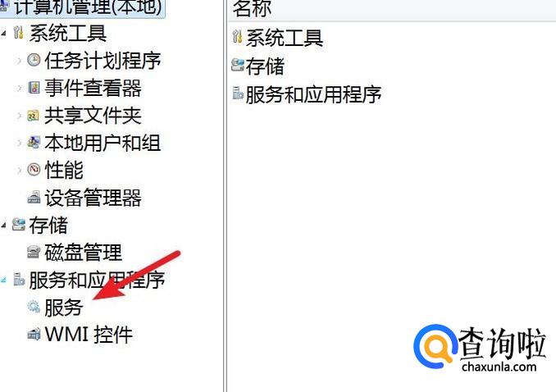Collapse the 系统工具 tree node

click(4, 34)
